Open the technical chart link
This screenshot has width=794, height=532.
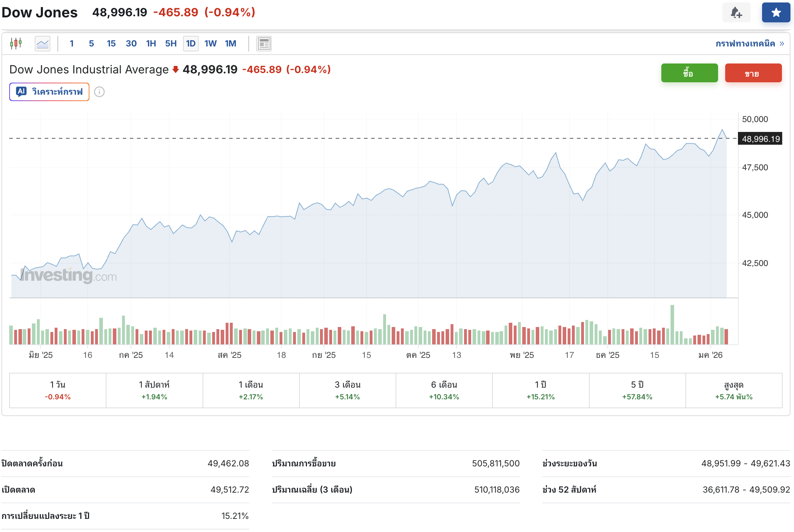coord(745,44)
